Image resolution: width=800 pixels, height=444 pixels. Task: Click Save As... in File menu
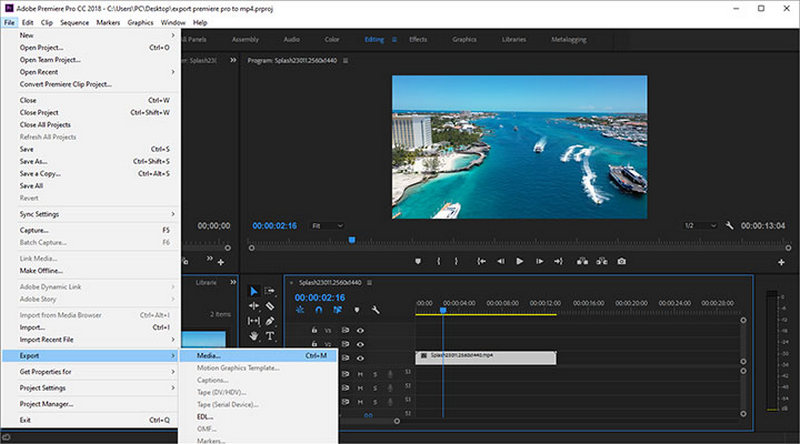click(x=34, y=161)
